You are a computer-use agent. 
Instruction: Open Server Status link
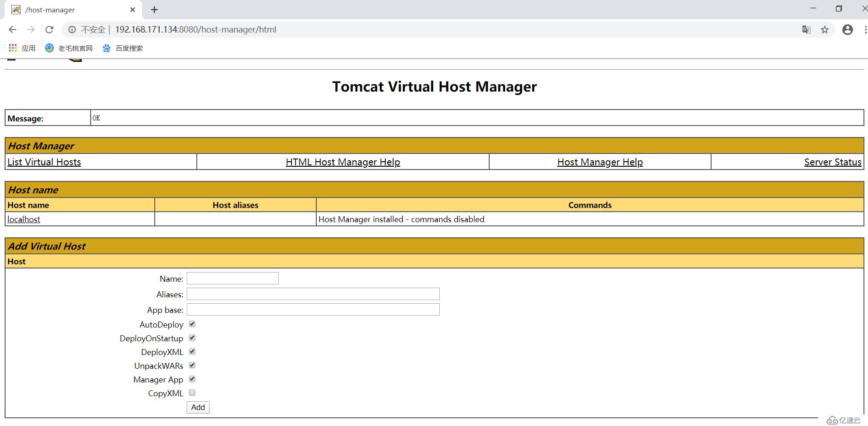[833, 162]
